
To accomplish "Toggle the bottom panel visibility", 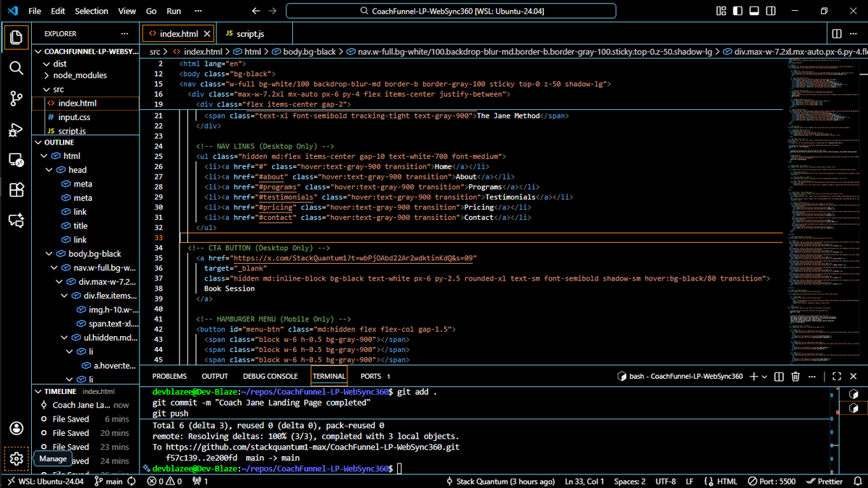I will point(754,11).
